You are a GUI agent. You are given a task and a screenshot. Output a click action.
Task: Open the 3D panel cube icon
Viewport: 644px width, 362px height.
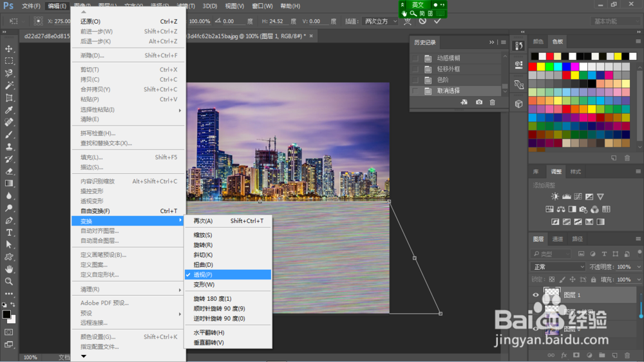click(518, 104)
